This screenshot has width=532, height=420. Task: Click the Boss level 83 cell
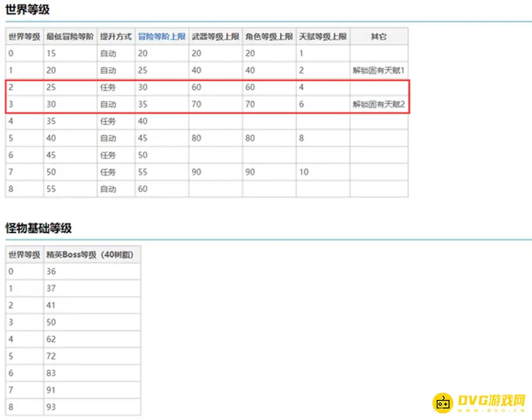[91, 373]
